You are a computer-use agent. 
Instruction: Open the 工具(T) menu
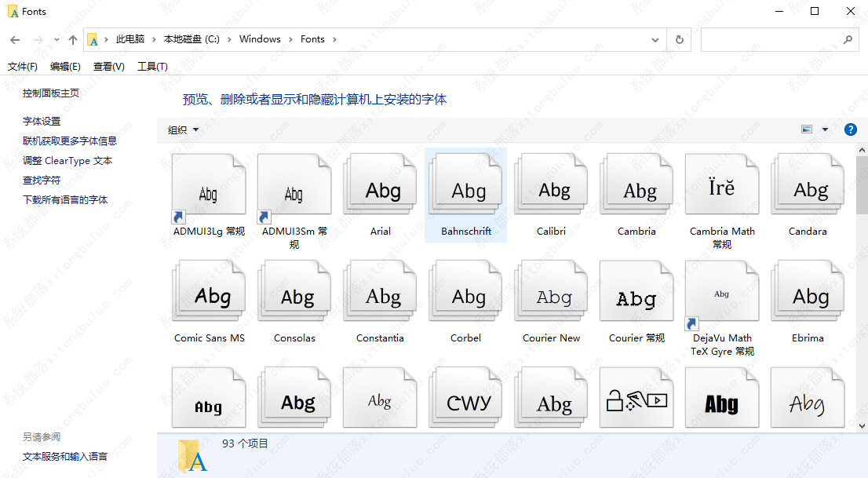pyautogui.click(x=152, y=67)
